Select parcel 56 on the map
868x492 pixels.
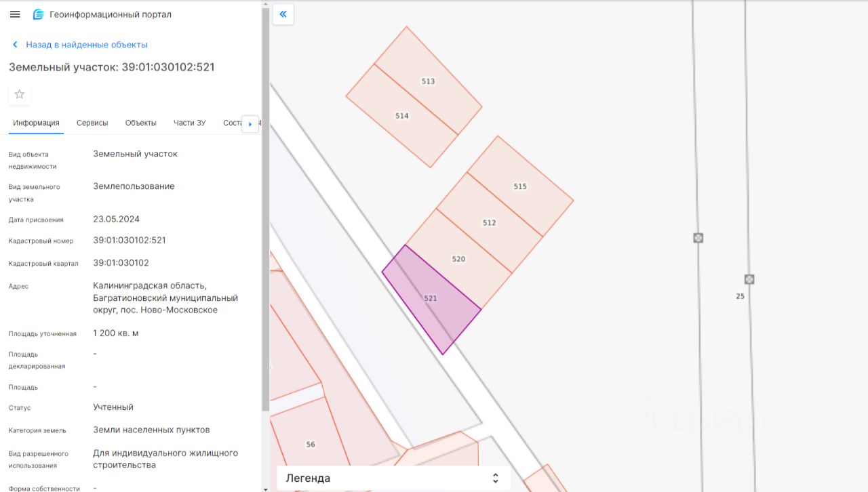click(311, 445)
